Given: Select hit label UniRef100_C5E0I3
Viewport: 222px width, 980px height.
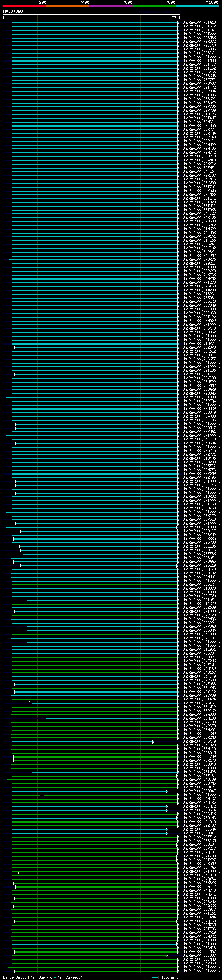Looking at the screenshot, I should (199, 875).
